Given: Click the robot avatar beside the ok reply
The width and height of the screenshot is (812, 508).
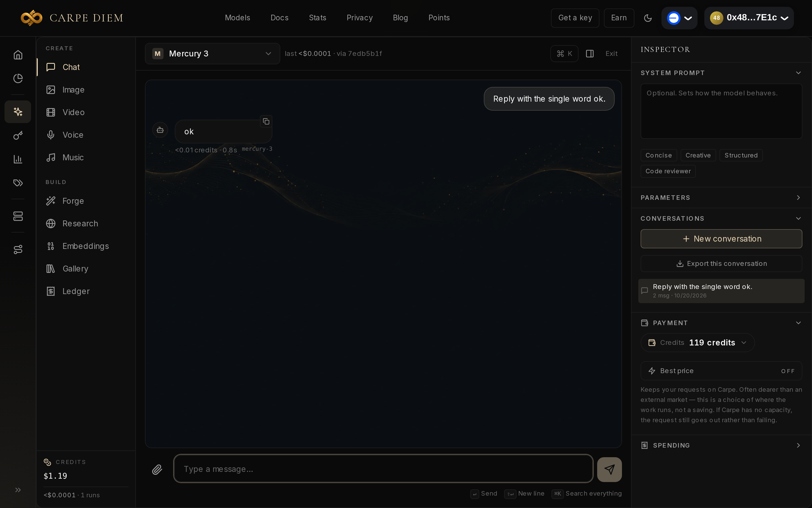Looking at the screenshot, I should coord(160,130).
